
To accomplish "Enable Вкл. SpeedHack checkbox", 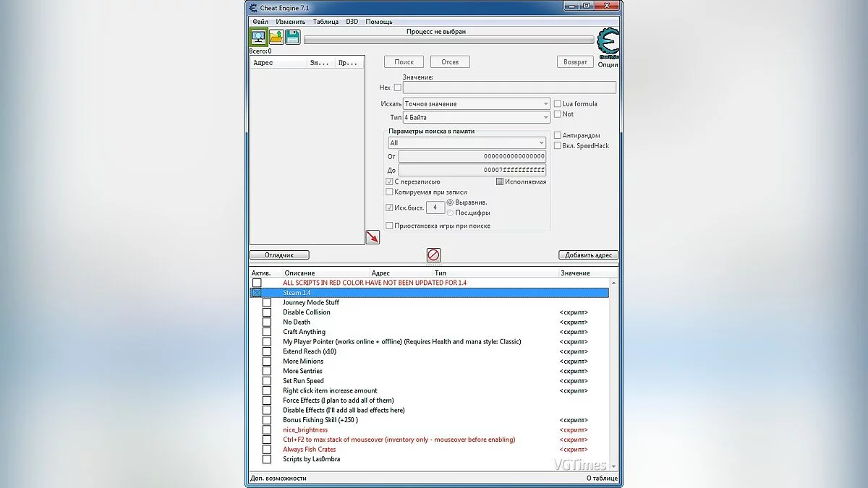I will click(558, 145).
